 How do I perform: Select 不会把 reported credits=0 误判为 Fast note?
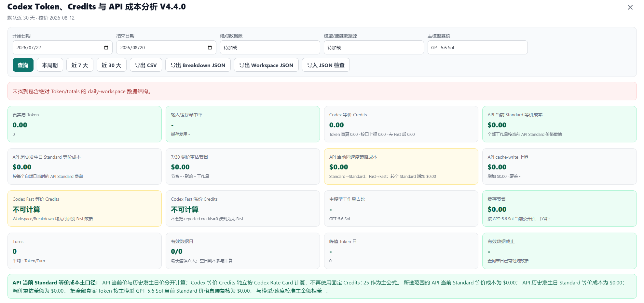tap(207, 219)
